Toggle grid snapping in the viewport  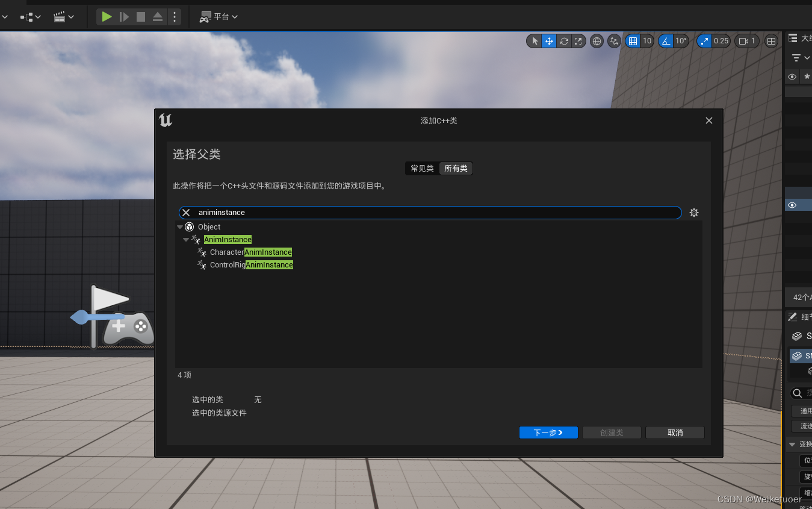(634, 41)
